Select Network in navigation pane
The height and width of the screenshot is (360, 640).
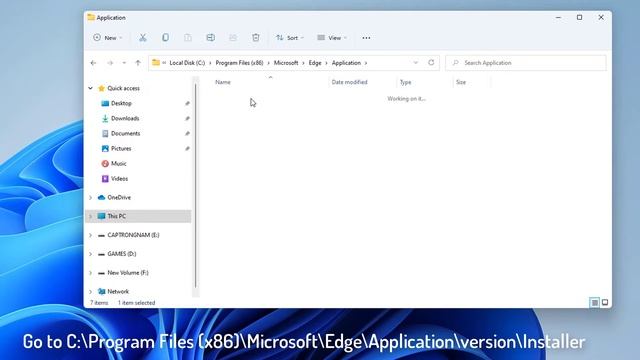pyautogui.click(x=118, y=291)
